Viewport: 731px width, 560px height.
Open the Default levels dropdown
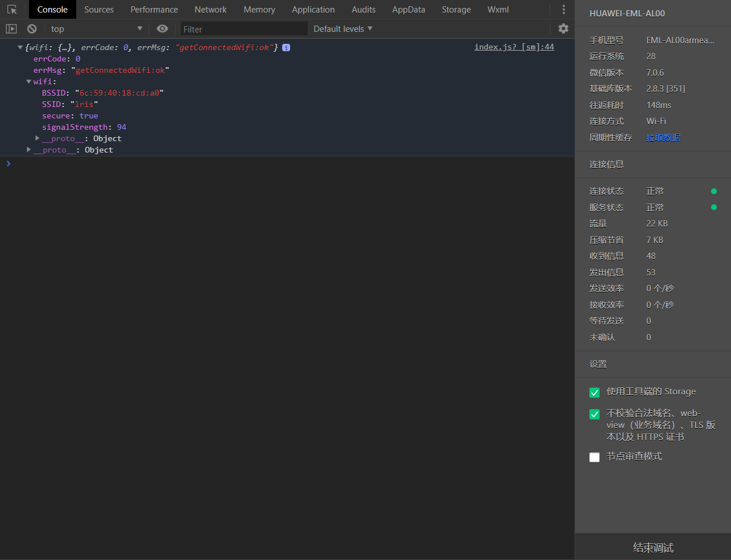[343, 28]
